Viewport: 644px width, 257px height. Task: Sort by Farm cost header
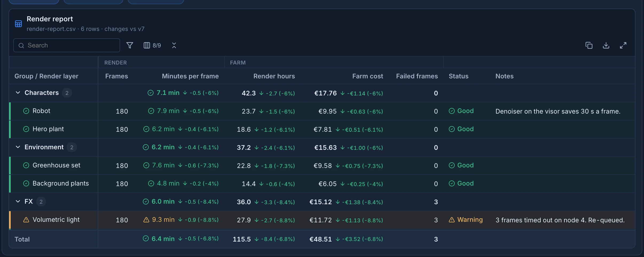point(368,76)
